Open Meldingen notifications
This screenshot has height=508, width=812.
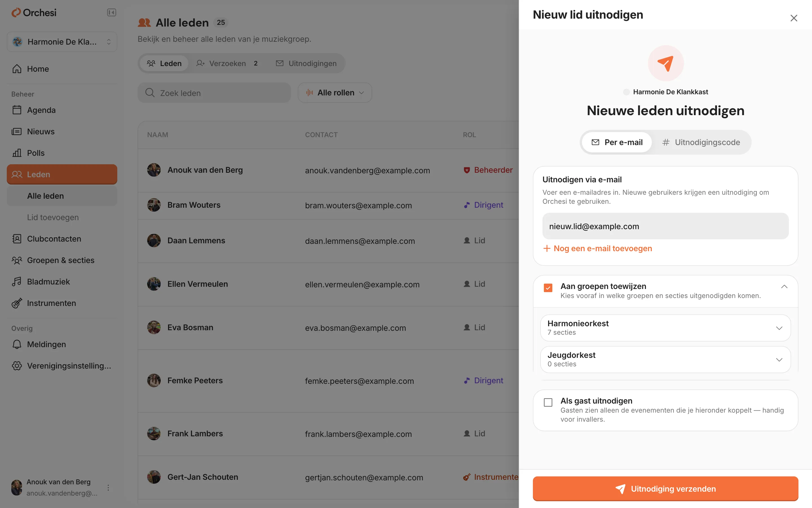tap(62, 344)
